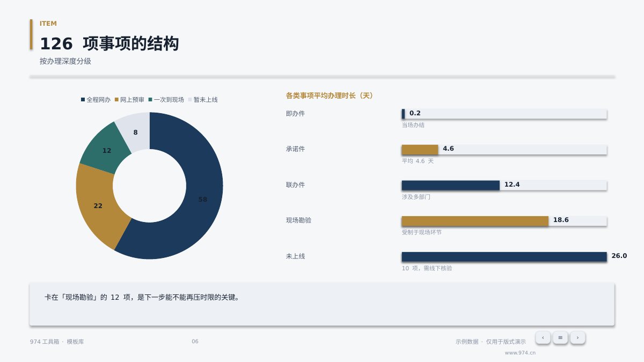
Task: Click the footer text 974 工具箱 · 模板库
Action: 57,342
